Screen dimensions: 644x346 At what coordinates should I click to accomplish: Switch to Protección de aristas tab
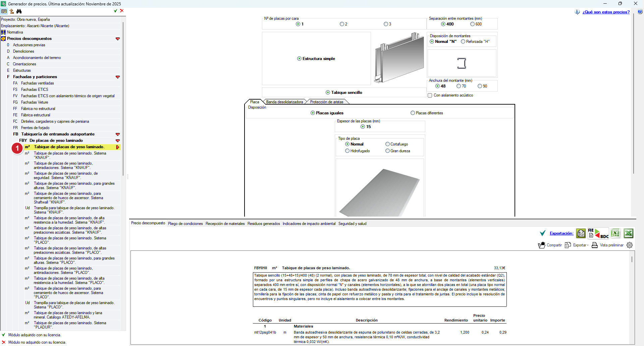point(327,102)
